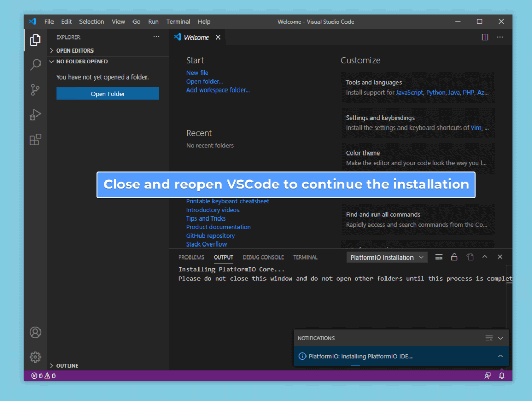Install Python language support link
532x401 pixels.
pyautogui.click(x=436, y=93)
